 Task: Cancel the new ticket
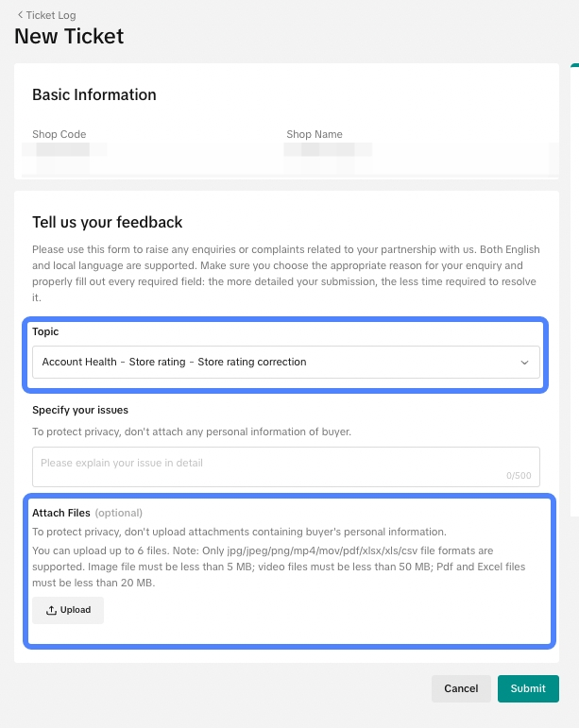[x=461, y=688]
